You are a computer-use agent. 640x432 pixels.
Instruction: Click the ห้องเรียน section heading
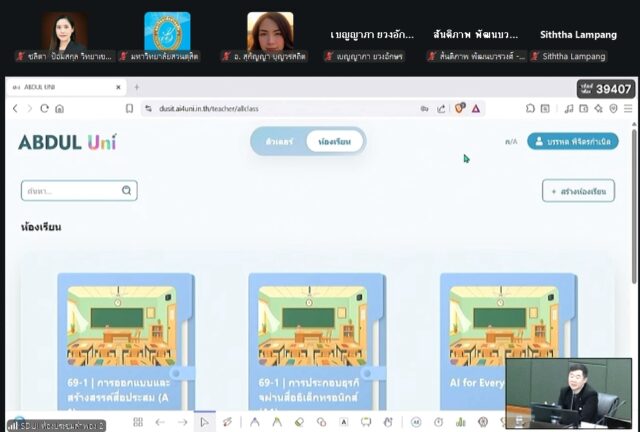(x=41, y=227)
